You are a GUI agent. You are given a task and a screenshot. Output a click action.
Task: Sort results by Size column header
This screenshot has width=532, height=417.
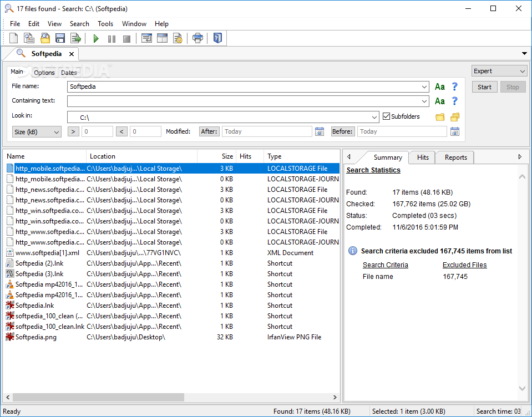tap(216, 156)
